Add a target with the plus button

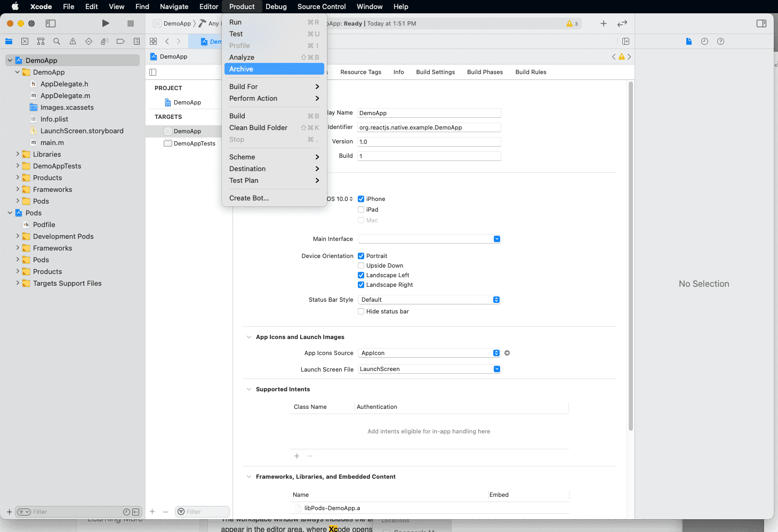[152, 512]
